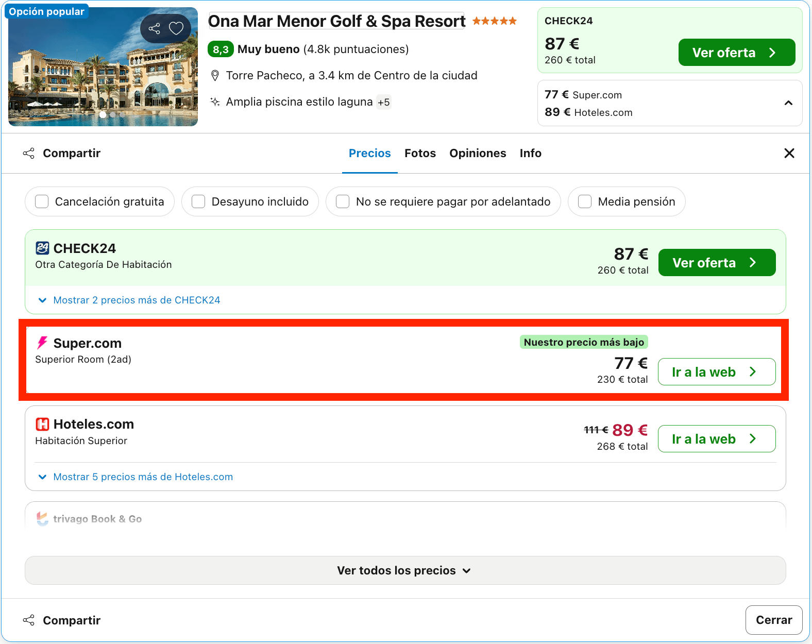Click Ir a la web for Super.com

[x=717, y=372]
